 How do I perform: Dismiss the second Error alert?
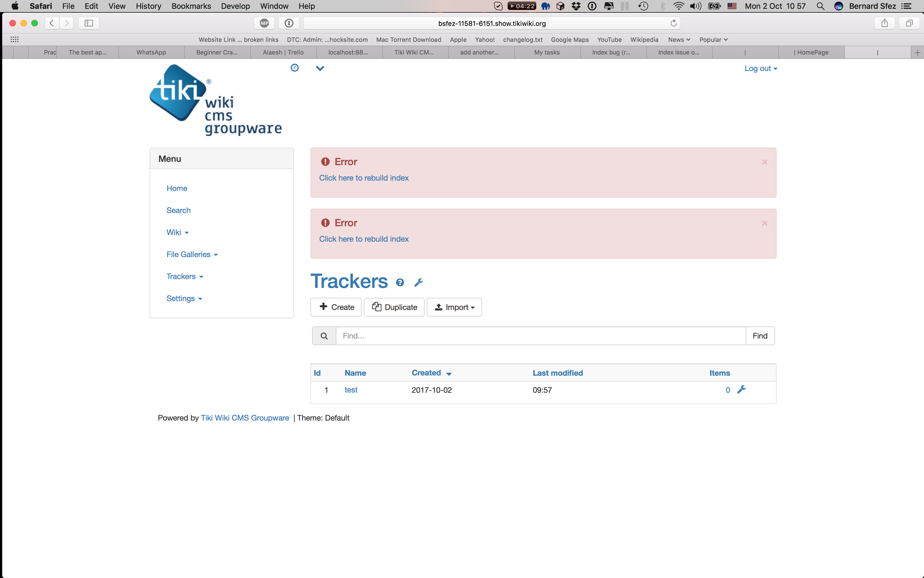click(765, 223)
